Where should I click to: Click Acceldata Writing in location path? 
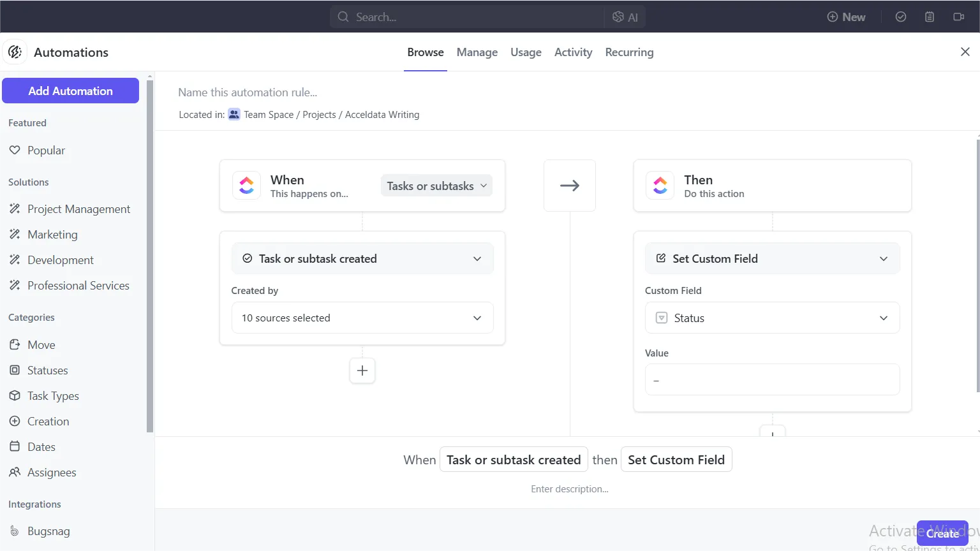(382, 115)
